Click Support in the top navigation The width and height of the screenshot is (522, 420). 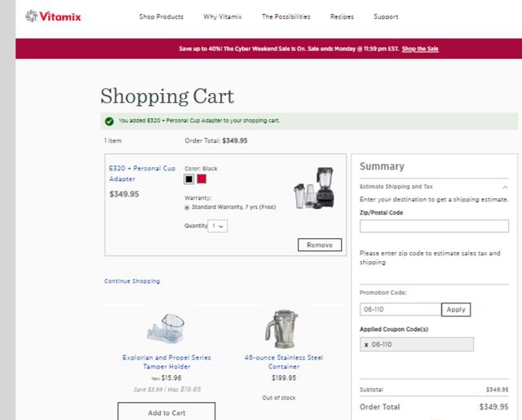386,17
